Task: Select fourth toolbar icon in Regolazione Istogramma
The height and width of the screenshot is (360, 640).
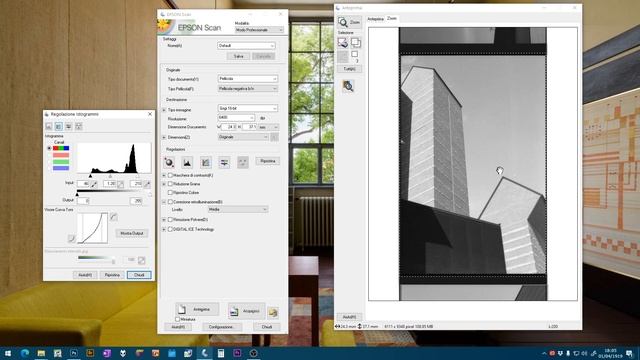Action: pos(78,126)
